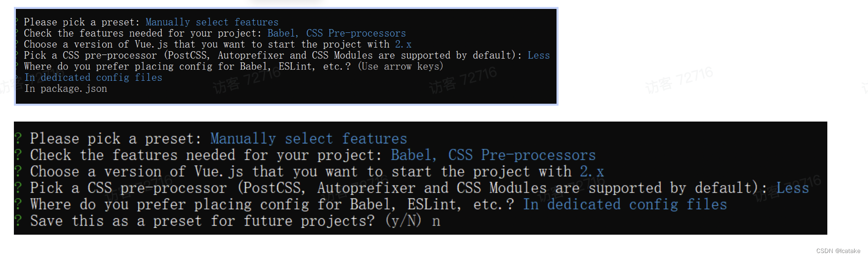Click the question mark before 'Pick a CSS pre-processor' in the larger terminal
Viewport: 868px width, 258px height.
(18, 188)
